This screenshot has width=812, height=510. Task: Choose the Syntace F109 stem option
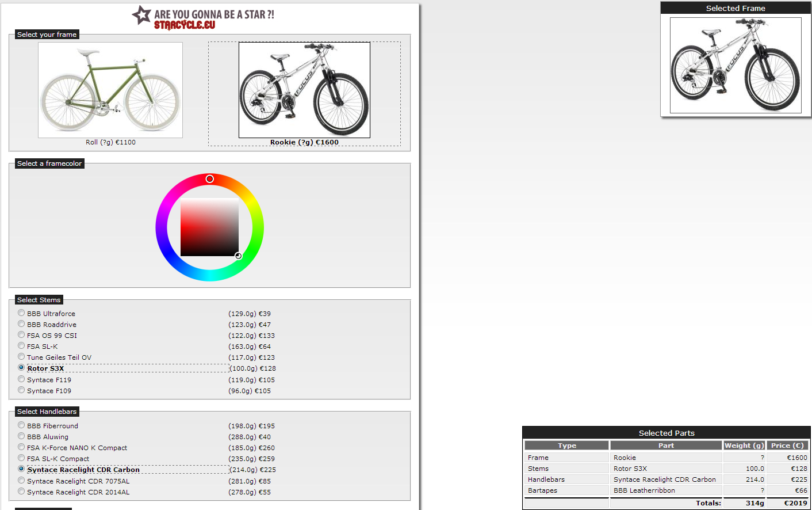pyautogui.click(x=21, y=390)
